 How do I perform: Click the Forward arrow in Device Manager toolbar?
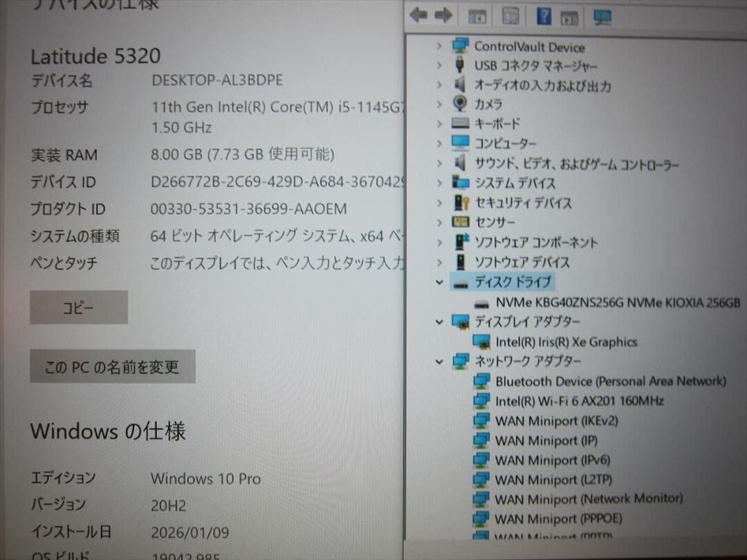[x=443, y=16]
